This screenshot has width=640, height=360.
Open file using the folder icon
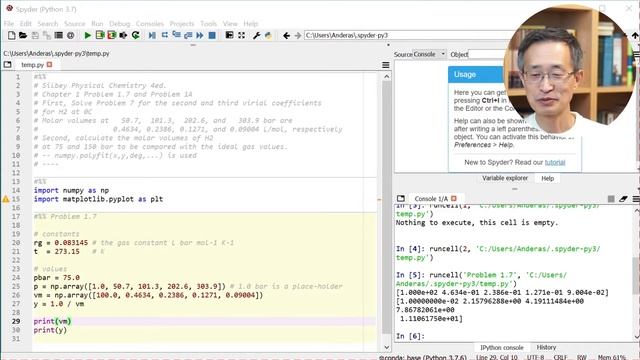[23, 36]
